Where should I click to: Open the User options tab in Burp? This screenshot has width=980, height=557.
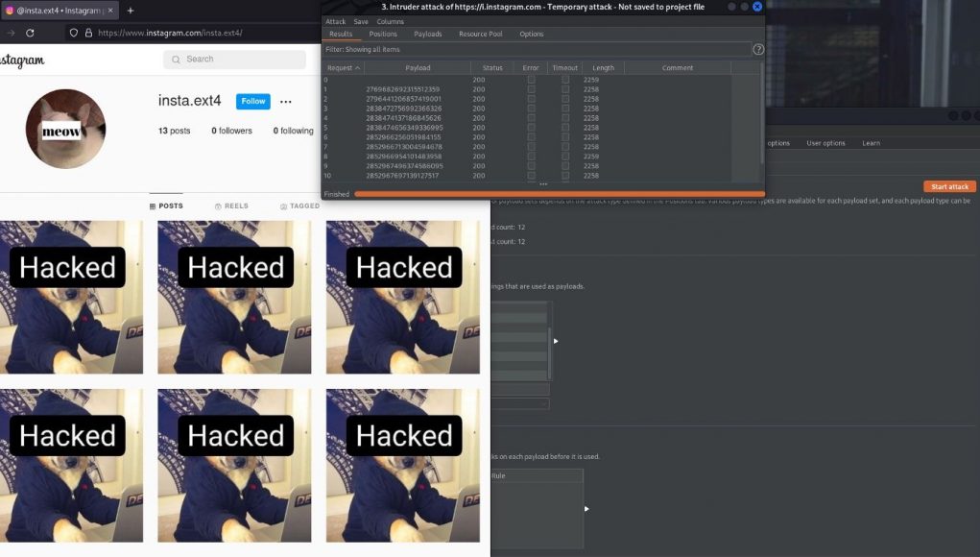tap(825, 143)
